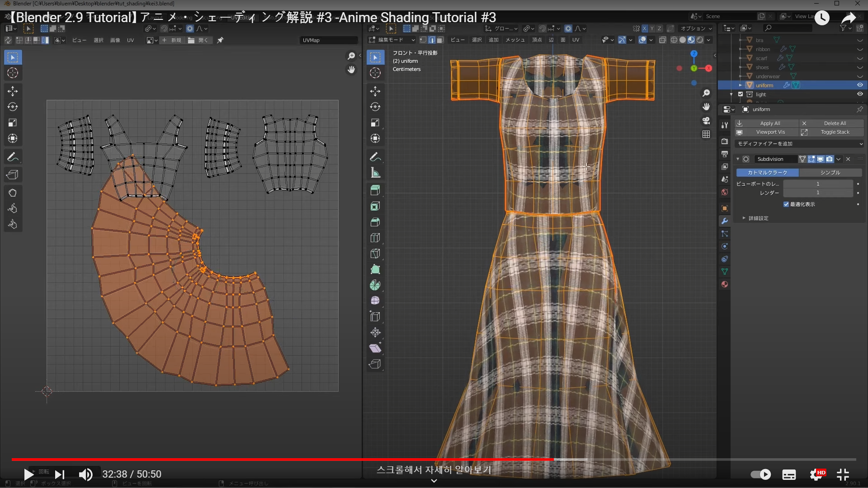Open the モディファイアーを追加 dropdown
This screenshot has width=868, height=488.
799,144
